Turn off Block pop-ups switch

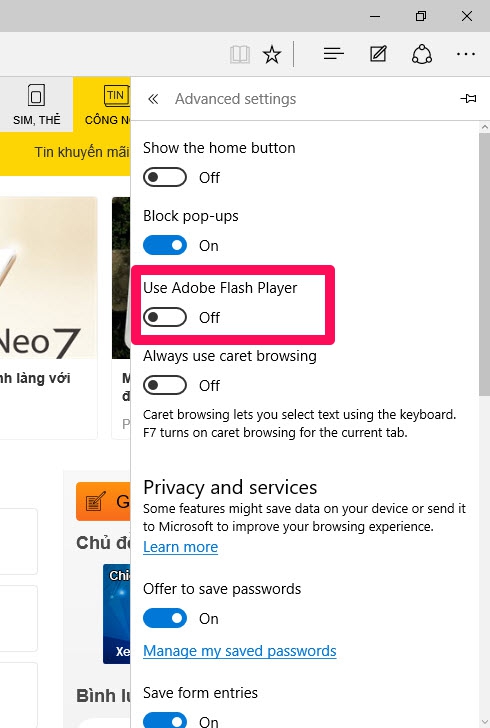pos(165,245)
